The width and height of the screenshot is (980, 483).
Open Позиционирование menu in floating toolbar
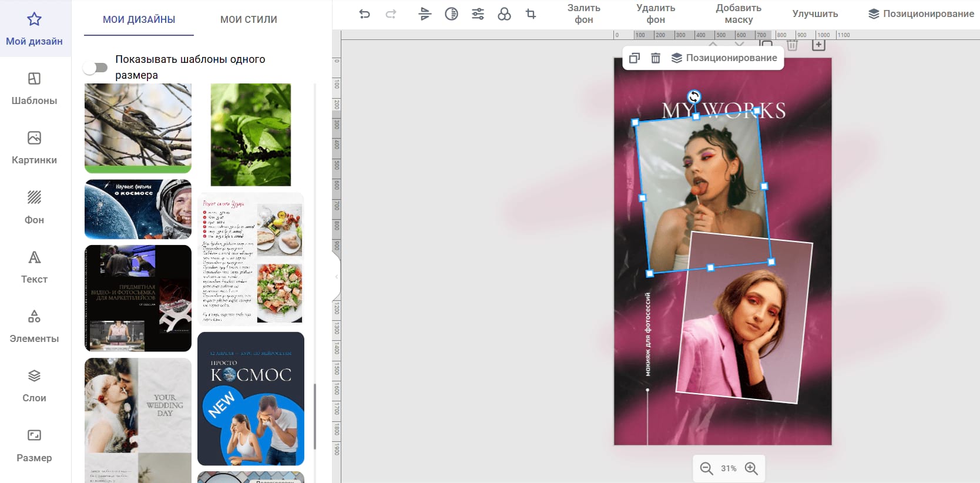[724, 58]
